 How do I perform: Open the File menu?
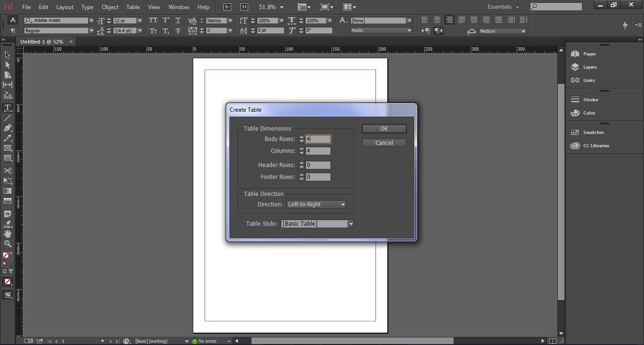[x=27, y=7]
